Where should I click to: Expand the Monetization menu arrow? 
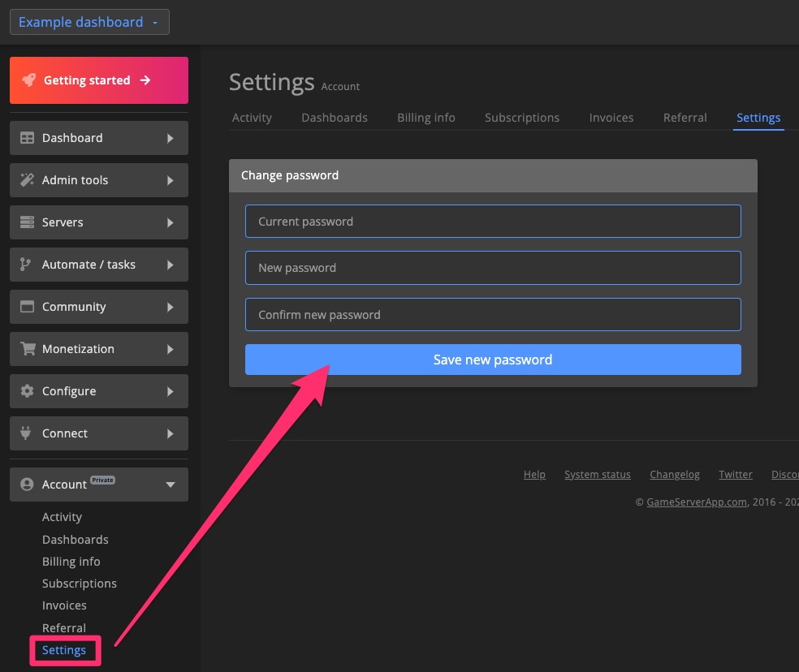click(x=170, y=349)
